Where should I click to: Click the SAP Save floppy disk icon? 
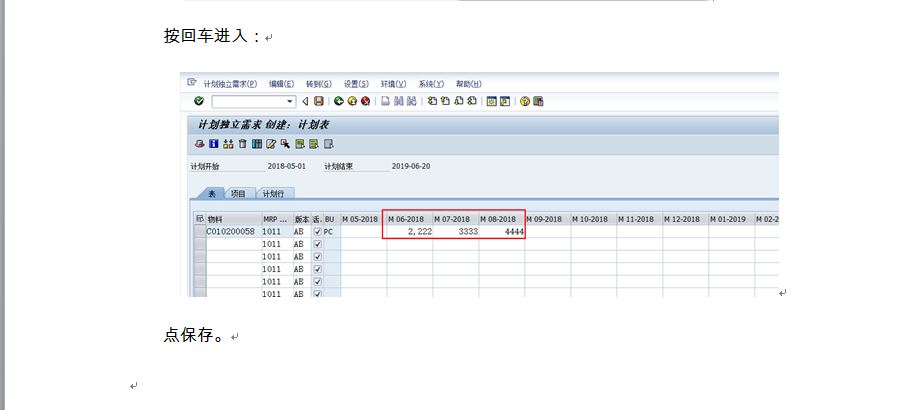point(318,101)
